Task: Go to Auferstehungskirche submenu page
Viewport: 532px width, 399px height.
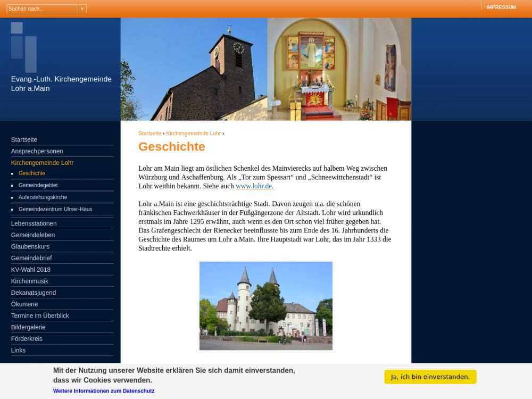Action: click(43, 197)
